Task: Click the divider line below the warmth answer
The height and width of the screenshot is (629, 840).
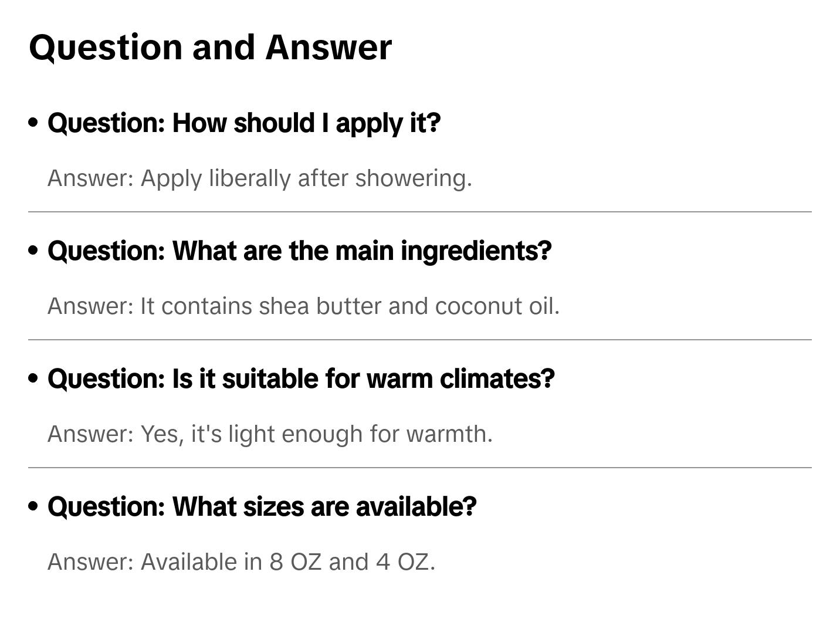Action: [x=419, y=468]
